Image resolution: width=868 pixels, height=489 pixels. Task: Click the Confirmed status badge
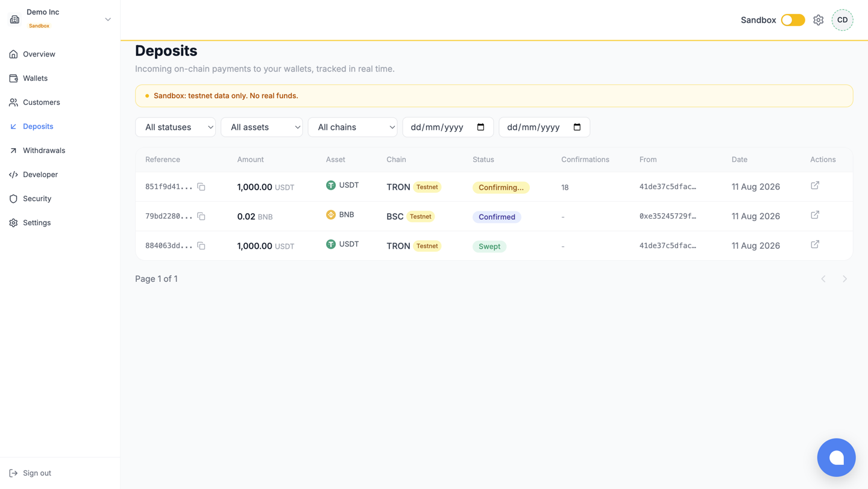[x=497, y=217]
